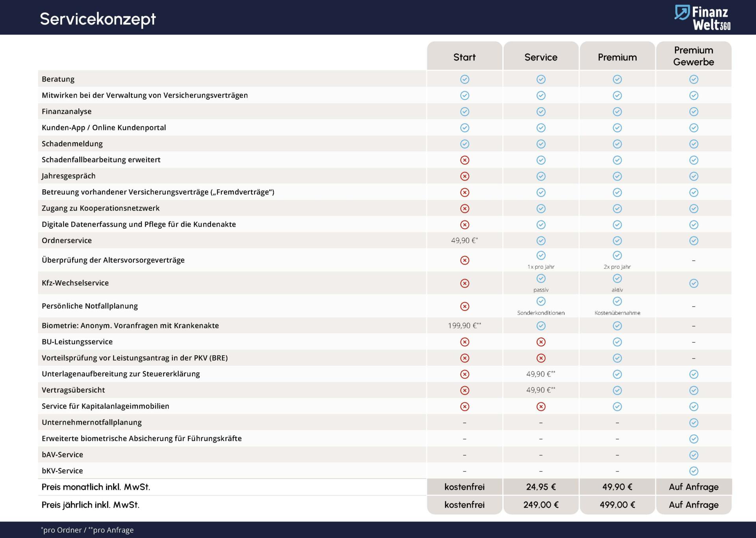The image size is (756, 538).
Task: Click BU-Leistungsservice checkmark under Premium
Action: 617,342
